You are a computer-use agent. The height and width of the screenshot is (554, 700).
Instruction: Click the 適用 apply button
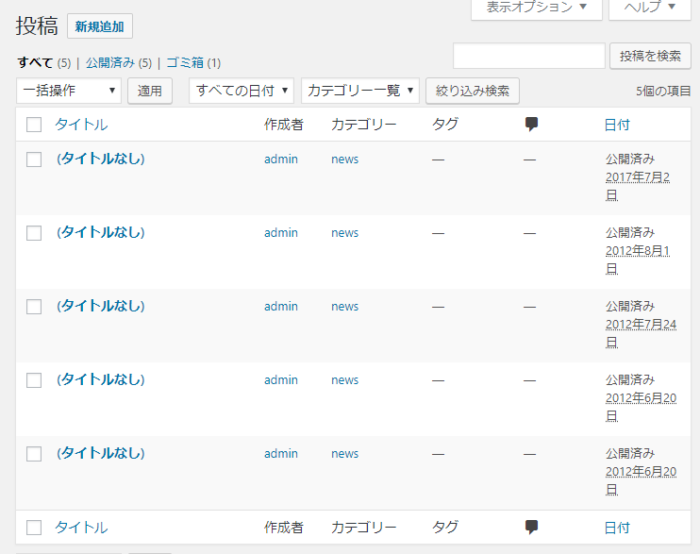[x=150, y=91]
